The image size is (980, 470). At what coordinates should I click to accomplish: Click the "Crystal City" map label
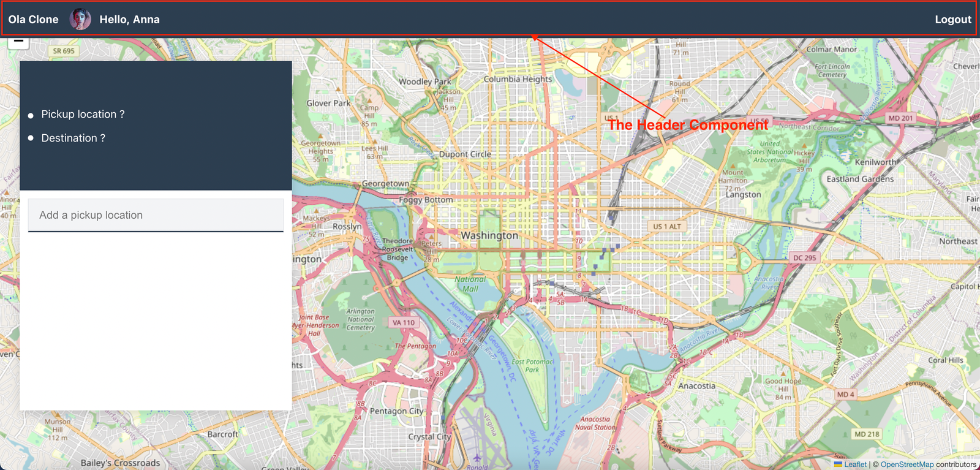(429, 437)
